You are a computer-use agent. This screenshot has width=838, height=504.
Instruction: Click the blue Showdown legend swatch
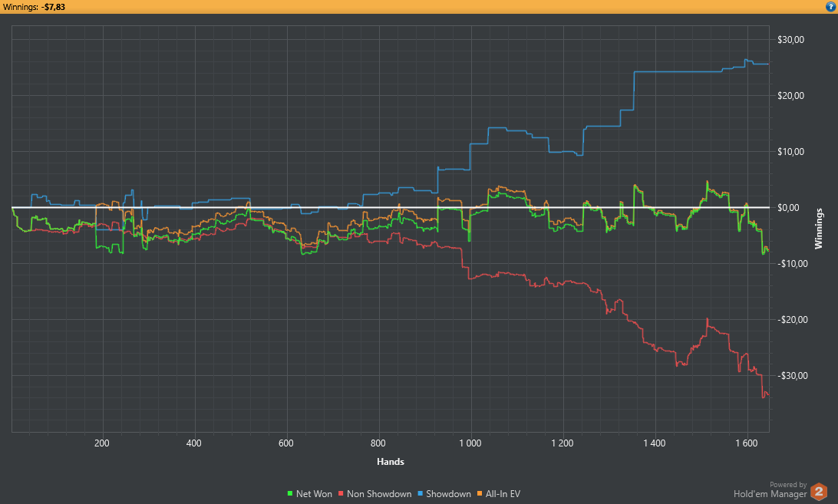coord(420,494)
